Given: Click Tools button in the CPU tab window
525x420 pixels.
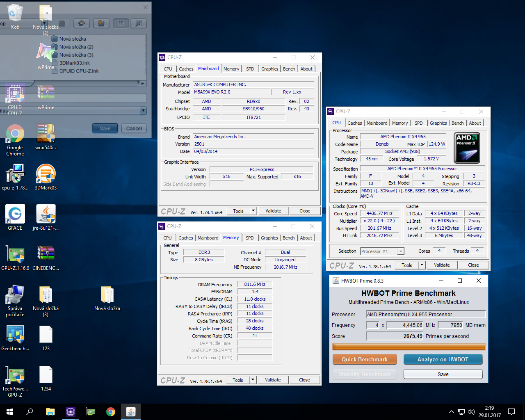Looking at the screenshot, I should (407, 265).
